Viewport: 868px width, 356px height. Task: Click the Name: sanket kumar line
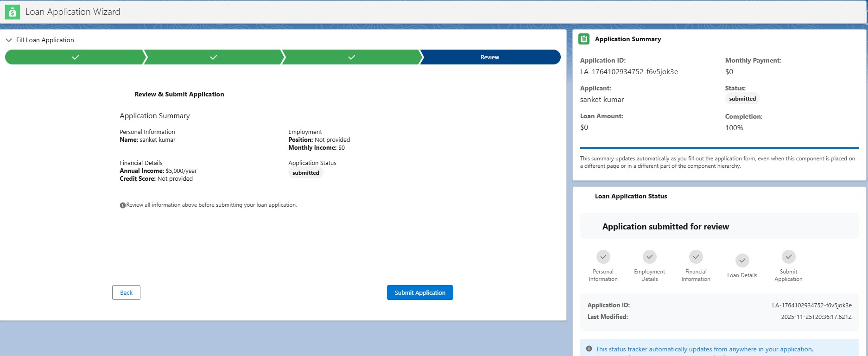point(147,140)
